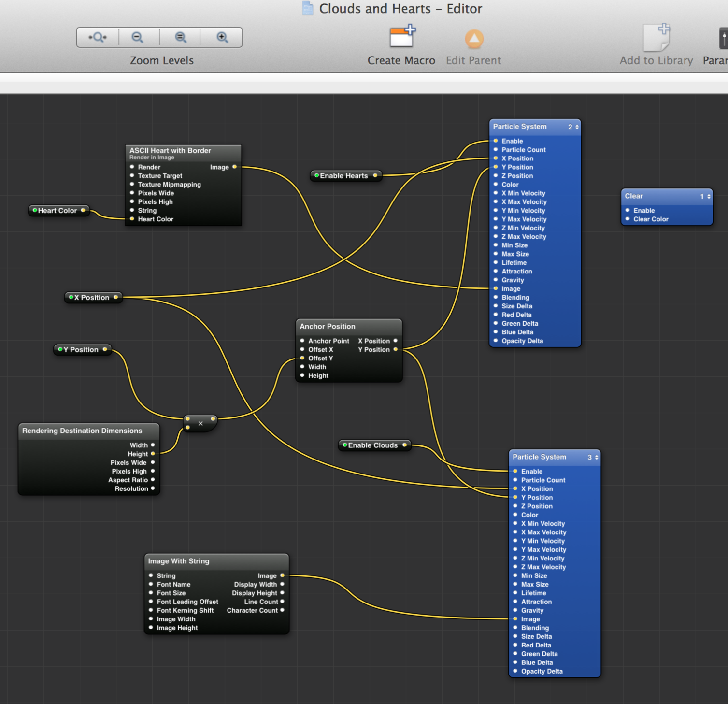Select the ASCII Heart with Border patch title

click(170, 151)
